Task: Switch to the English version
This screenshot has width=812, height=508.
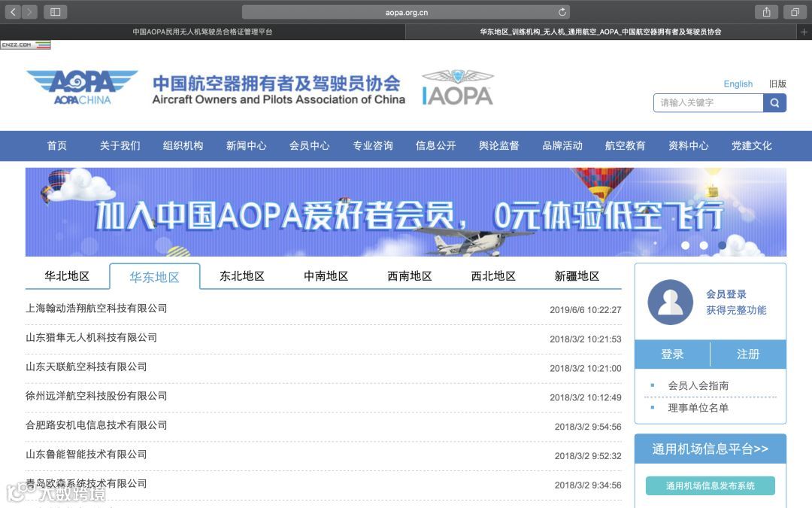Action: tap(738, 84)
